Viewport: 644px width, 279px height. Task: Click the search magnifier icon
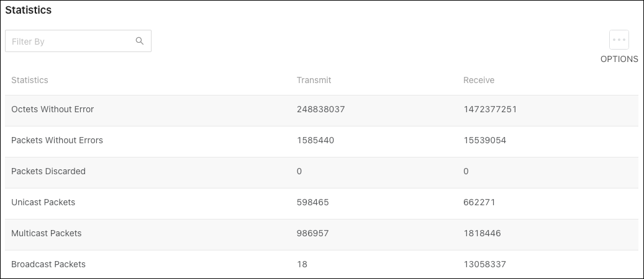click(x=140, y=41)
